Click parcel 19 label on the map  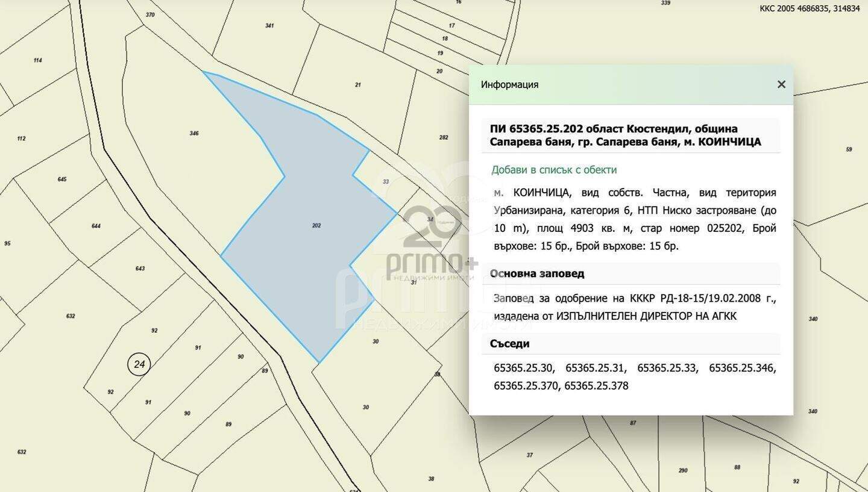(x=440, y=53)
